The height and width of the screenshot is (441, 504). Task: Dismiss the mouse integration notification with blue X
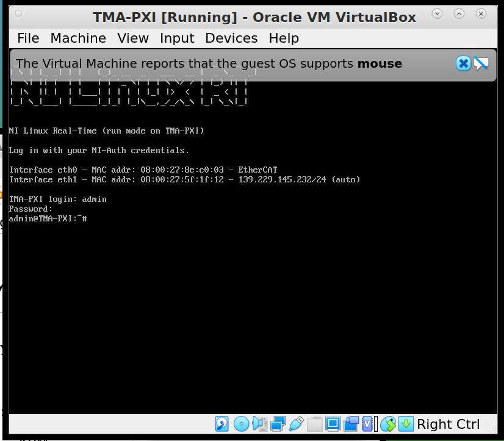463,63
